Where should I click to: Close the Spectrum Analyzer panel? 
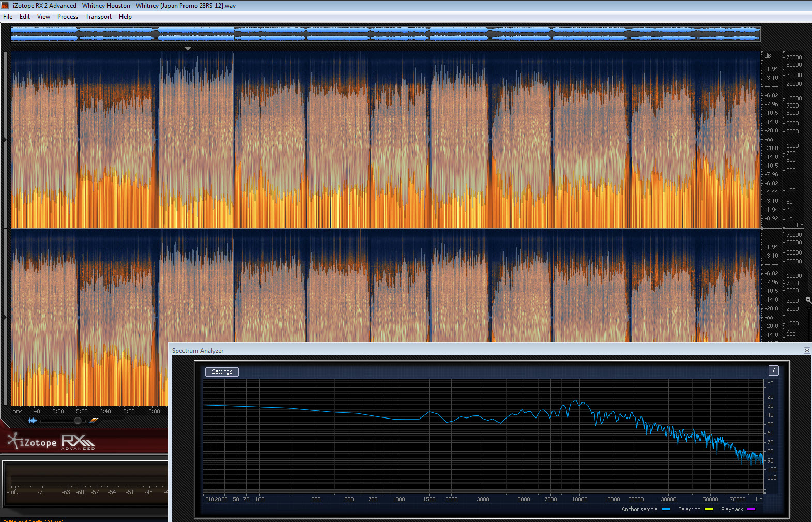(x=807, y=351)
